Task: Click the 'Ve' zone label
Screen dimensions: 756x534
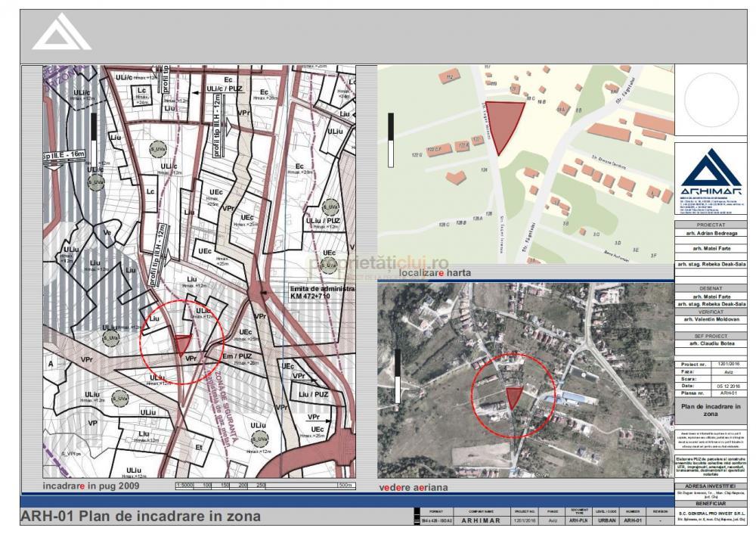Action: click(x=107, y=232)
